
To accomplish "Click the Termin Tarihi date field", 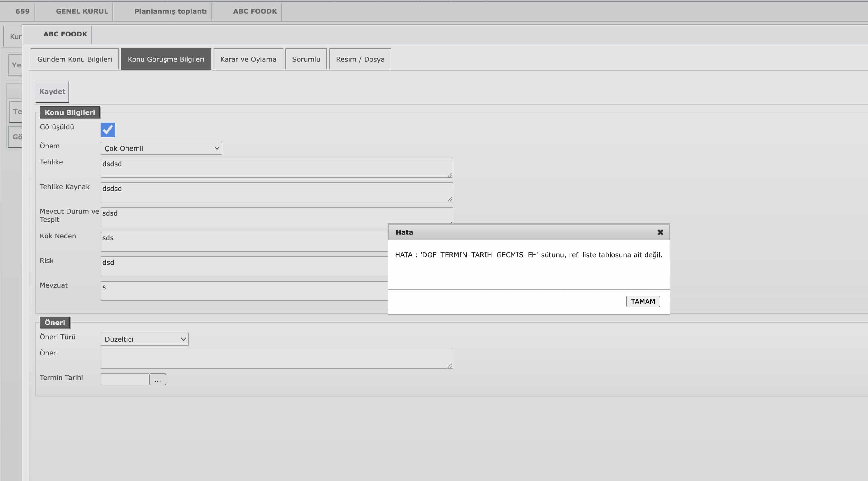I will click(x=125, y=379).
